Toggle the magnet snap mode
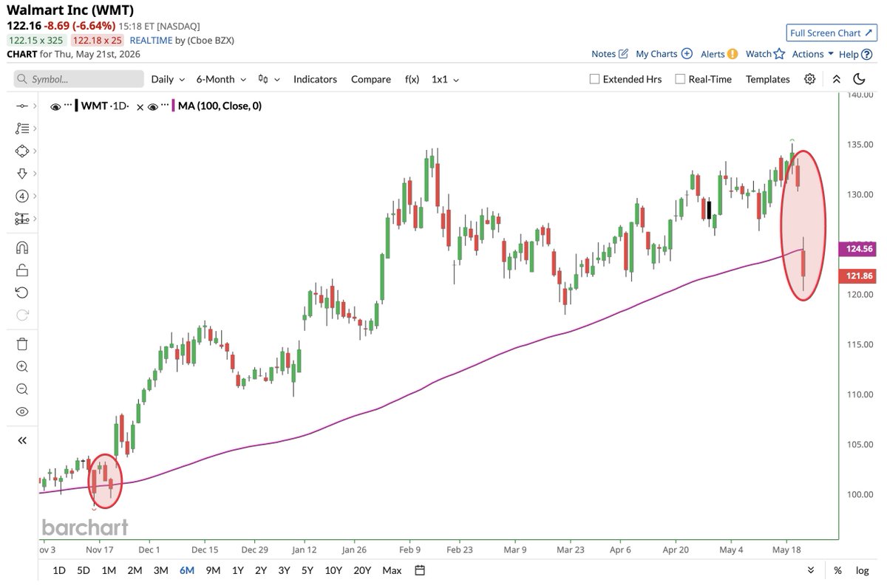 click(x=21, y=247)
